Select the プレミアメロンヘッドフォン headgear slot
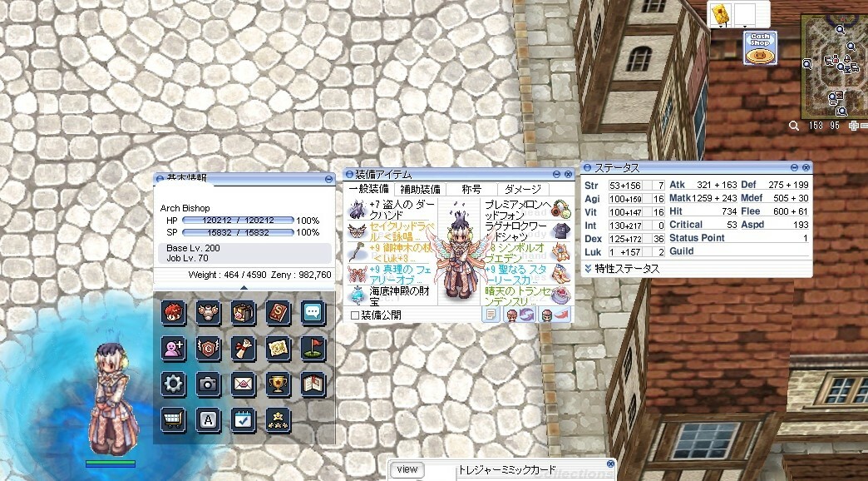The image size is (868, 481). click(x=528, y=210)
